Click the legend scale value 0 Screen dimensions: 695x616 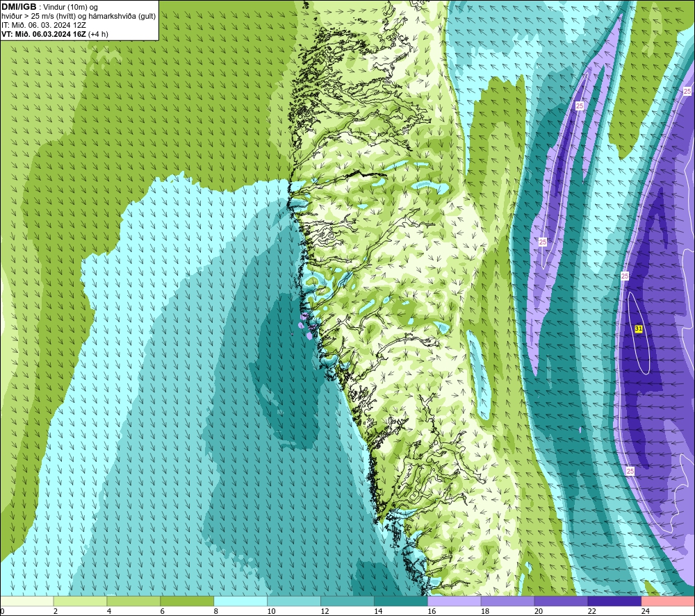point(3,611)
